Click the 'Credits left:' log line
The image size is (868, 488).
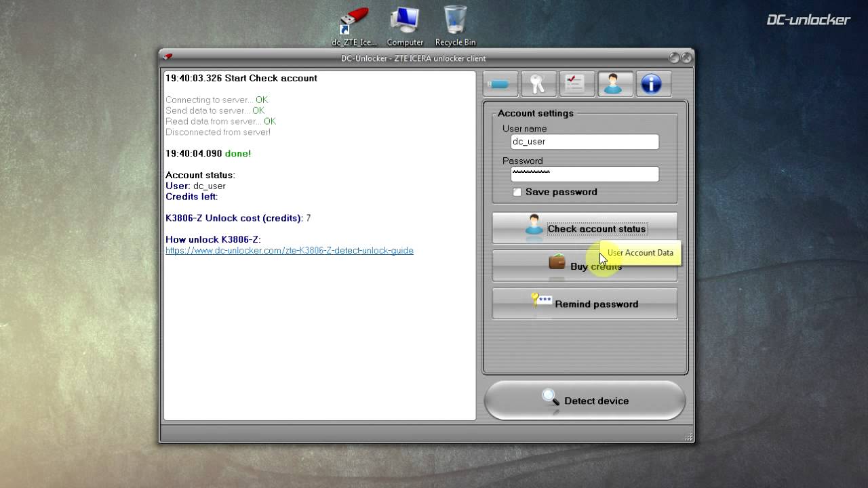point(192,197)
